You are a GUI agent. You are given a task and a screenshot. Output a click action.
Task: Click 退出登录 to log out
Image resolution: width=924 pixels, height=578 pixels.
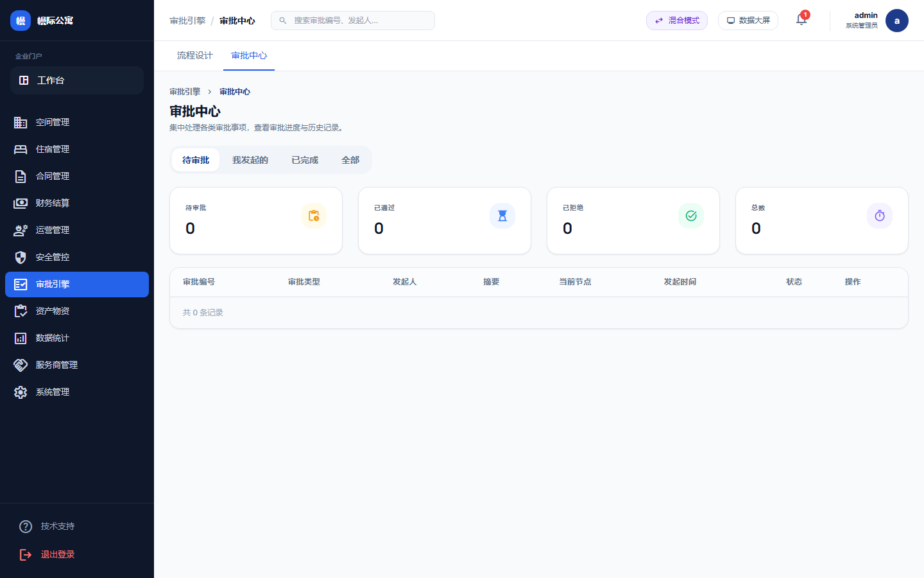click(58, 554)
